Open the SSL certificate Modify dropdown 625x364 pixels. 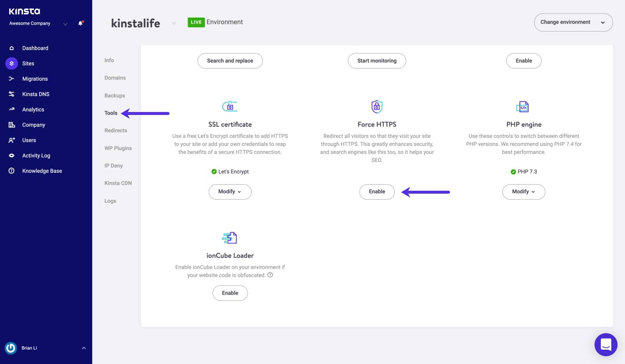(230, 192)
